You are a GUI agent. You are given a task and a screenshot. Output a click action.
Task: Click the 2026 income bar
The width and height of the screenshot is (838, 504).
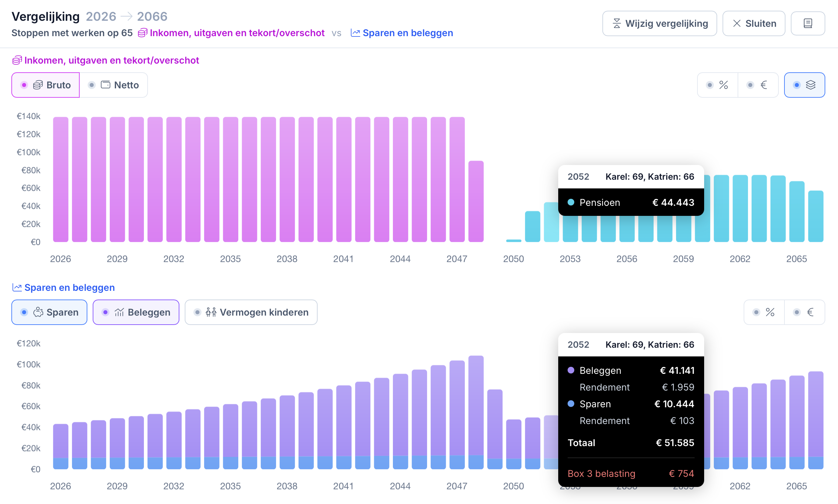point(61,179)
